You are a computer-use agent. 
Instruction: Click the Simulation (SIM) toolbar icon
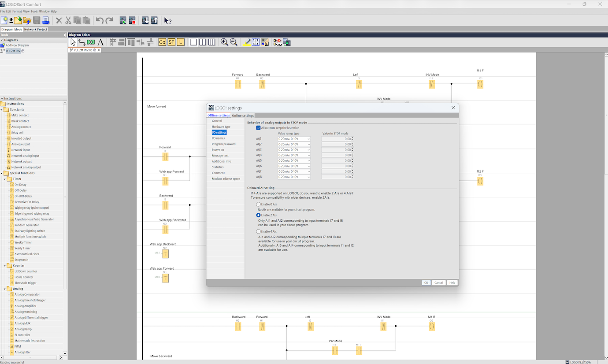(x=278, y=42)
